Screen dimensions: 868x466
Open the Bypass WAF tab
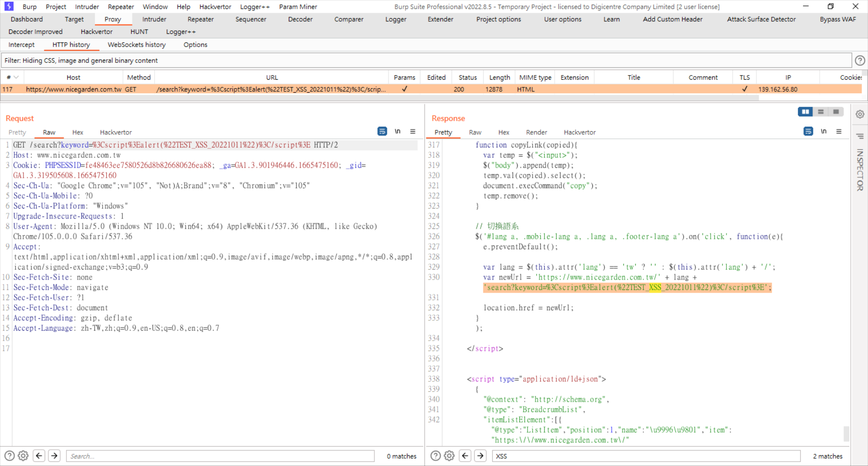838,19
